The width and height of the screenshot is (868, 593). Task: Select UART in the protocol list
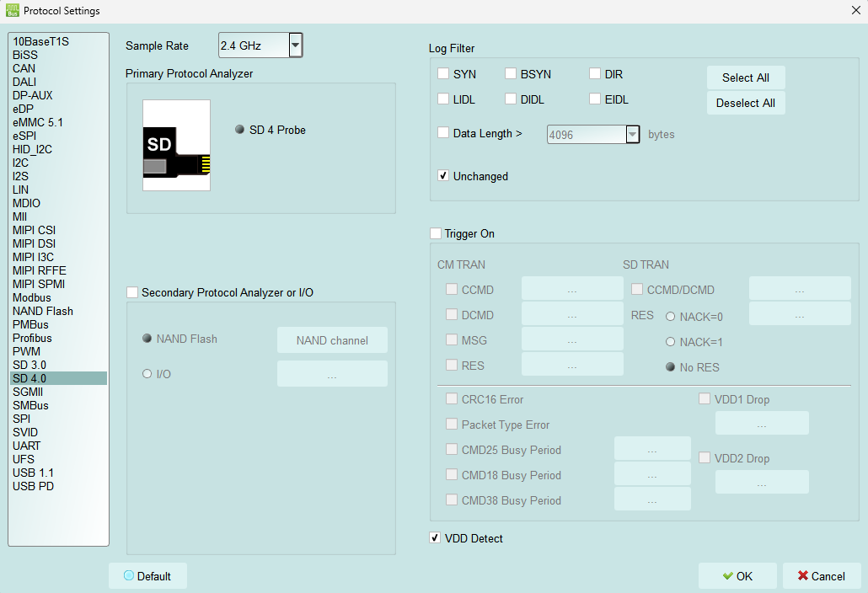(x=59, y=446)
